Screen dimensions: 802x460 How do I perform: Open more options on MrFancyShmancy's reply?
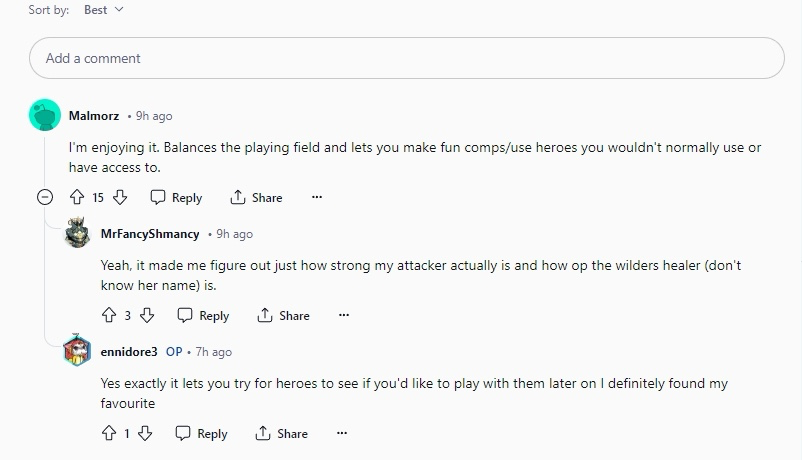(344, 315)
